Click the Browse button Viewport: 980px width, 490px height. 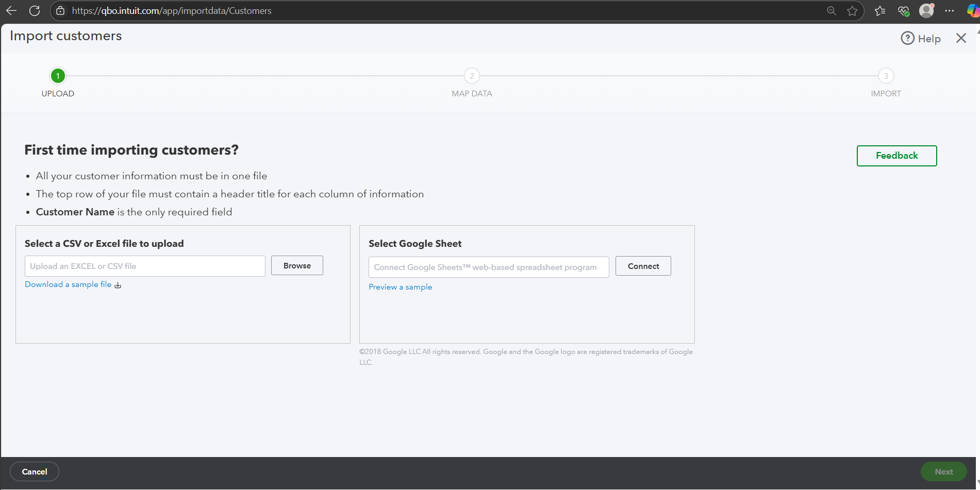(x=297, y=266)
